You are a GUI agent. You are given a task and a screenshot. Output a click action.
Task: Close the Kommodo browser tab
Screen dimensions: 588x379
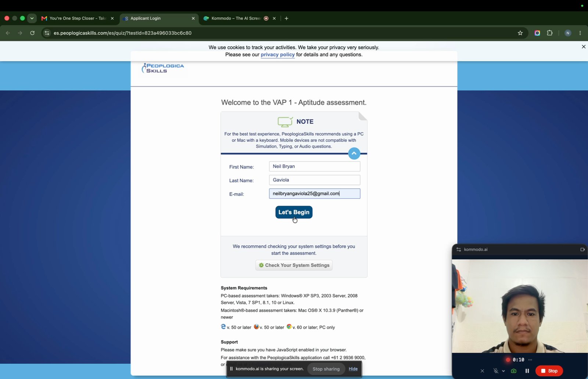tap(274, 18)
